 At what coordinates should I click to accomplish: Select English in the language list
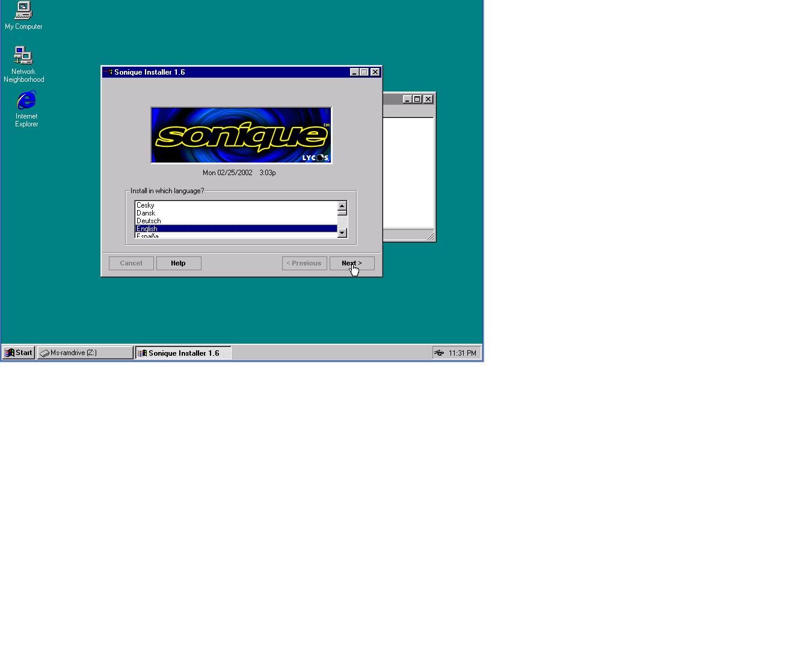tap(236, 229)
